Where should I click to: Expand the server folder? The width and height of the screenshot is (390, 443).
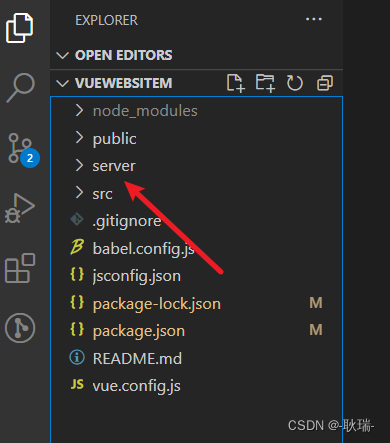tap(196, 166)
